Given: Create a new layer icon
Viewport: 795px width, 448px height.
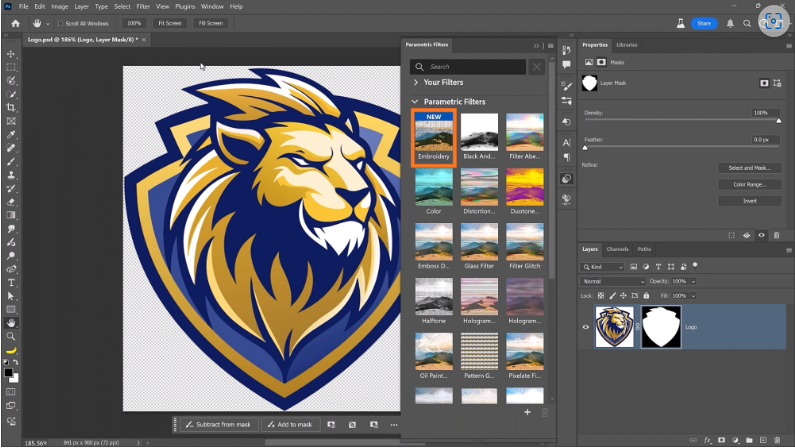Looking at the screenshot, I should [763, 440].
